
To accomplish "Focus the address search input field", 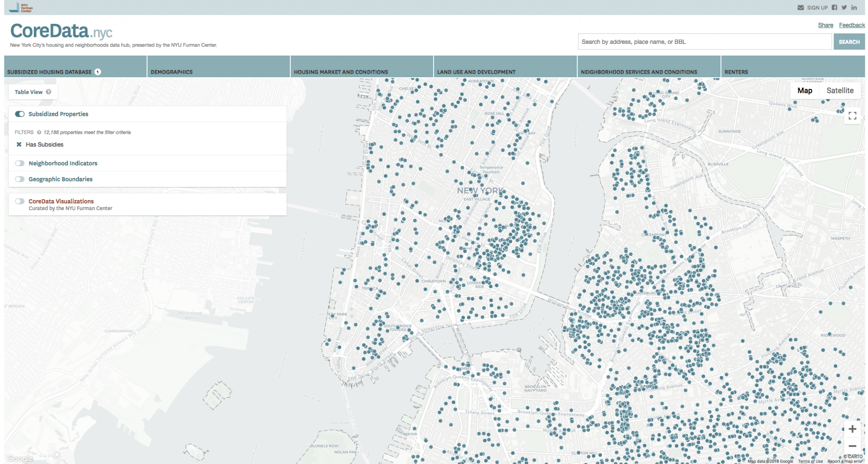I will pos(705,42).
